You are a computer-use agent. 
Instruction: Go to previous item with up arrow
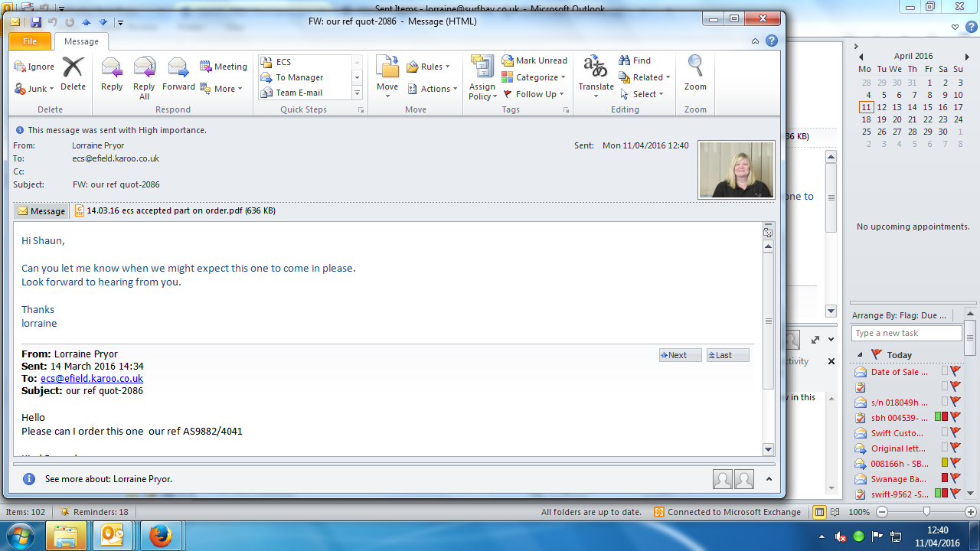click(87, 21)
